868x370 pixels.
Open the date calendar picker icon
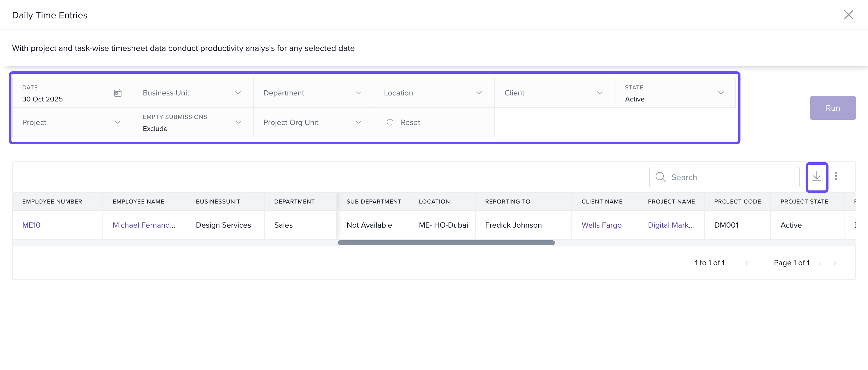click(118, 93)
